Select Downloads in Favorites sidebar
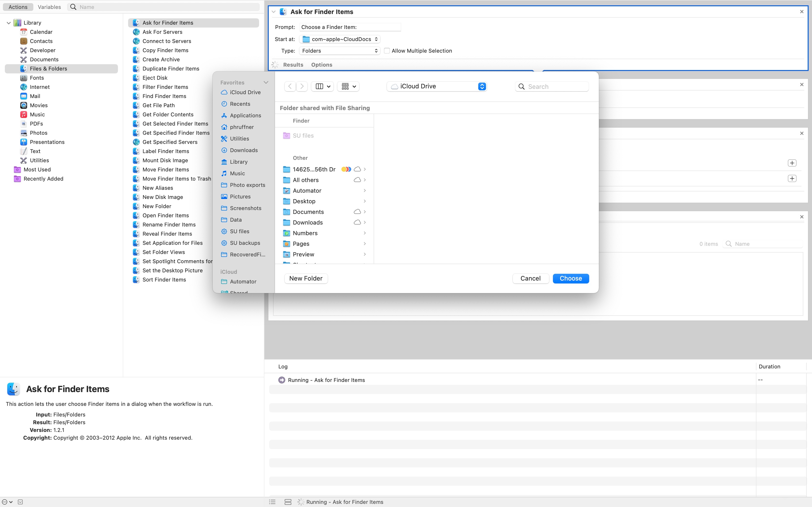812x507 pixels. click(244, 150)
